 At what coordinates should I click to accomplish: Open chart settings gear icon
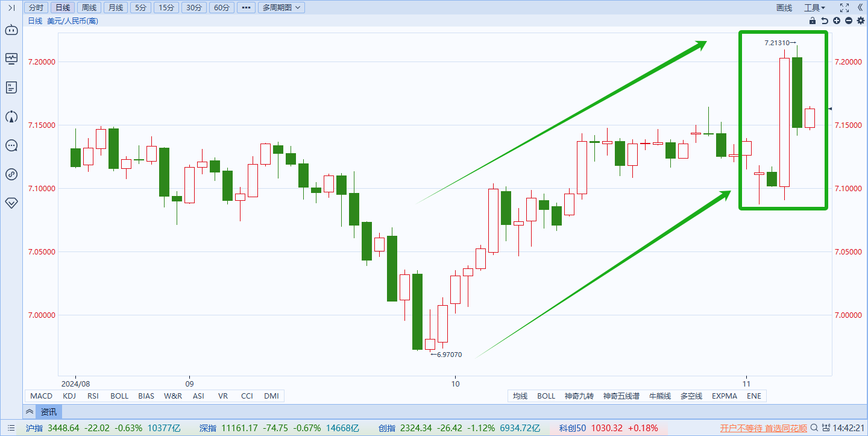pyautogui.click(x=861, y=21)
